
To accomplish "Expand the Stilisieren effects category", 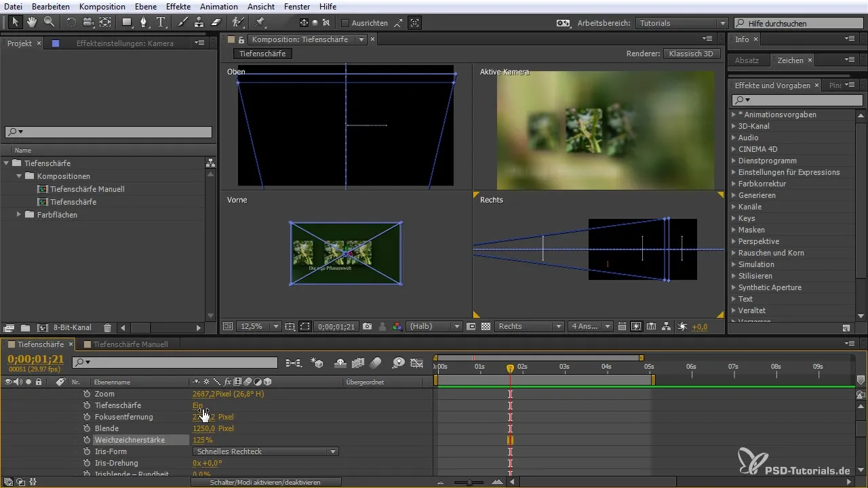I will click(734, 276).
